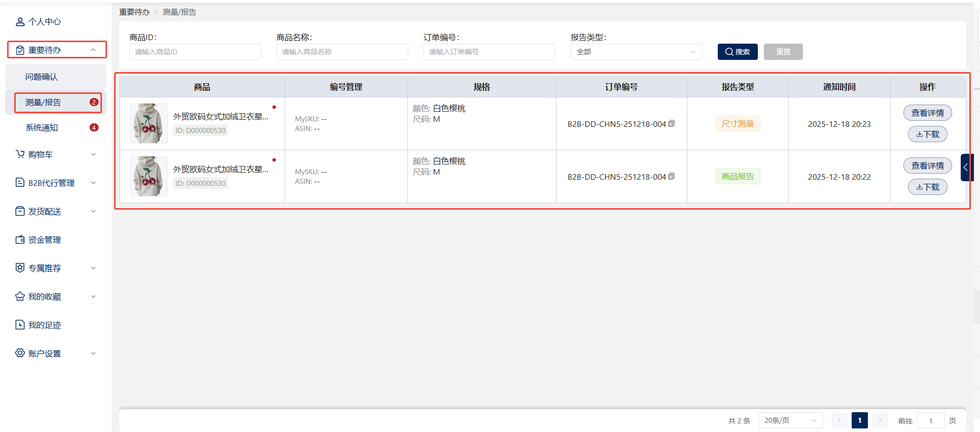Click the previous page arrow

point(839,420)
